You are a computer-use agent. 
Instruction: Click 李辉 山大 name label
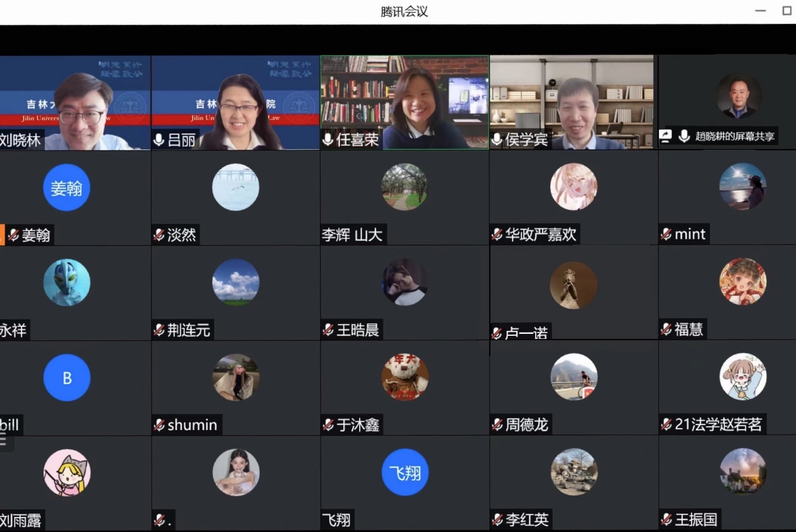[x=352, y=235]
